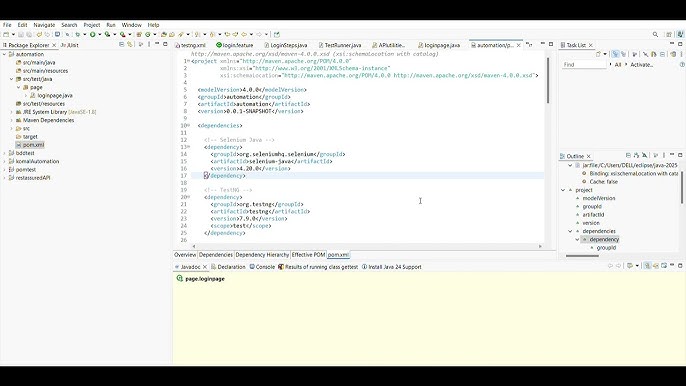This screenshot has width=686, height=386.
Task: Click the New Task icon in Task List
Action: pos(598,54)
